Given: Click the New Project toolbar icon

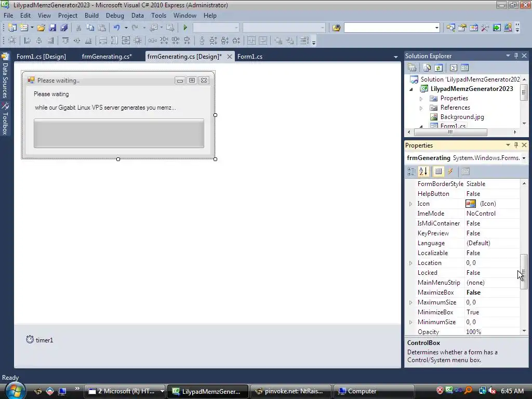Looking at the screenshot, I should (12, 28).
